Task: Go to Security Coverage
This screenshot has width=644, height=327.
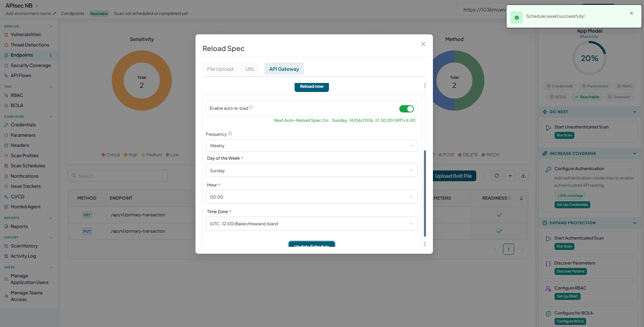Action: tap(31, 66)
